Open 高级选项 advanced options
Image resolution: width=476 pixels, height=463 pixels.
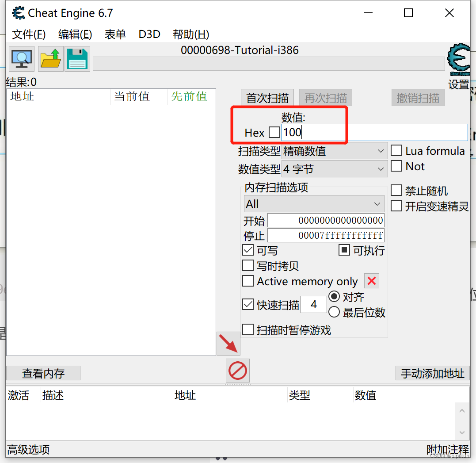point(28,450)
